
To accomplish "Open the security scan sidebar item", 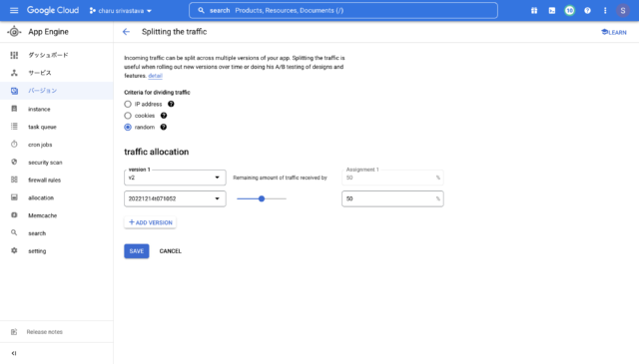I will click(57, 162).
